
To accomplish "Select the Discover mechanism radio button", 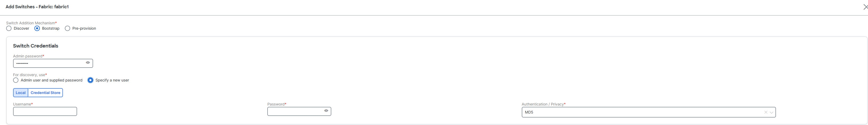I will point(9,28).
